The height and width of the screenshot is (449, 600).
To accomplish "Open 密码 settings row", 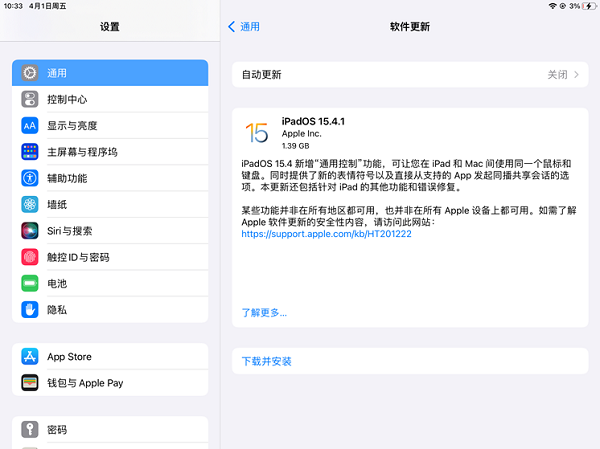I will (110, 429).
